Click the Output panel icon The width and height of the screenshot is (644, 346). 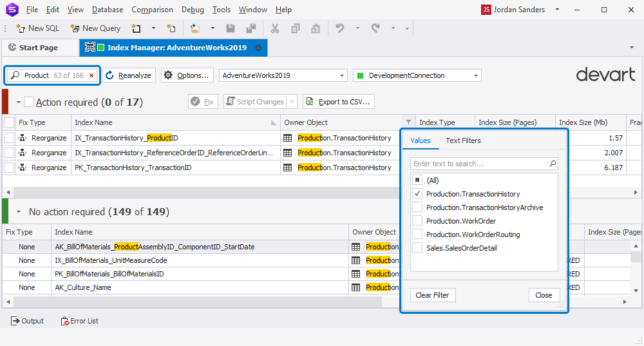click(x=15, y=321)
